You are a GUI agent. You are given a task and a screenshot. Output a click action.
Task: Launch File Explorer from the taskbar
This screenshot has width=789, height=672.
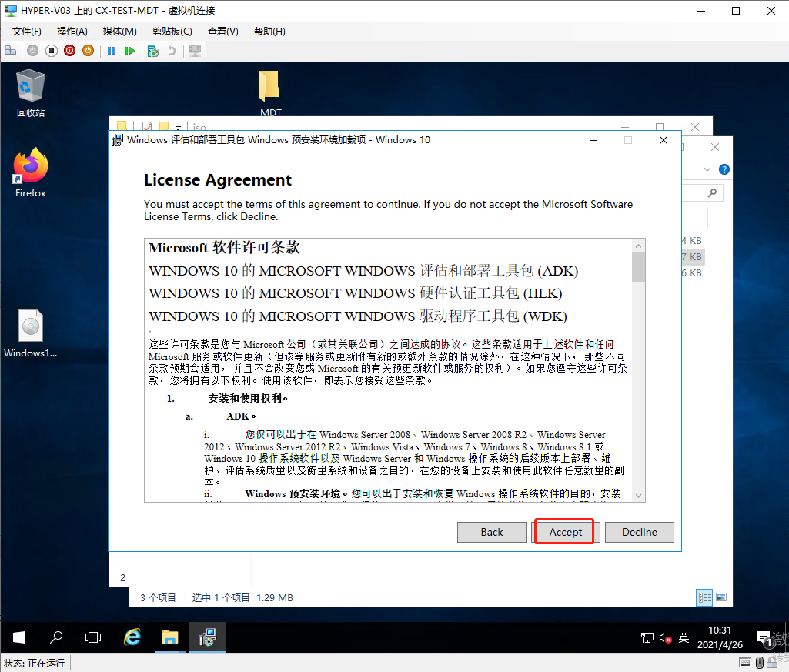(x=169, y=637)
